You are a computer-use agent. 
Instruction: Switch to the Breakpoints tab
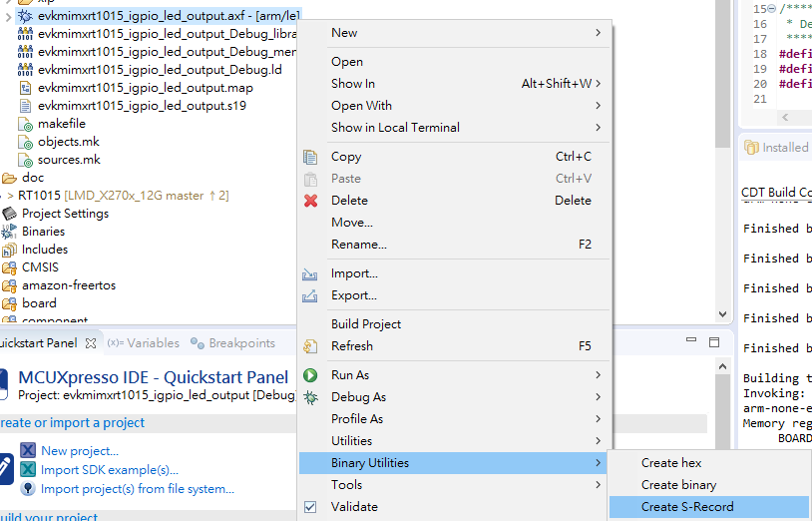(241, 343)
